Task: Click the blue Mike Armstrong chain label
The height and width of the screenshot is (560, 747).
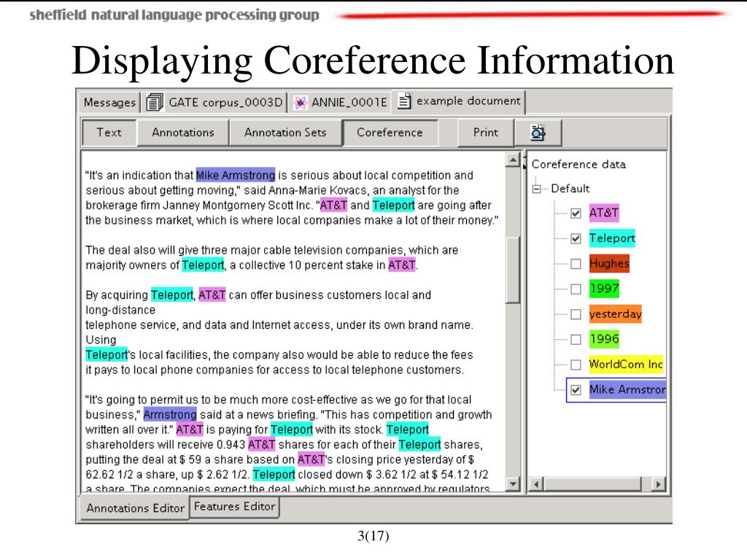Action: coord(627,389)
